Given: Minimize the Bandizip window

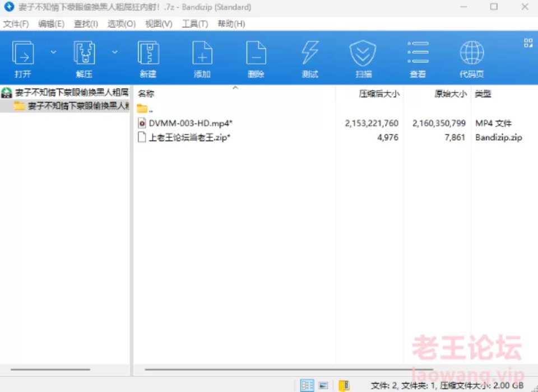Looking at the screenshot, I should click(463, 7).
